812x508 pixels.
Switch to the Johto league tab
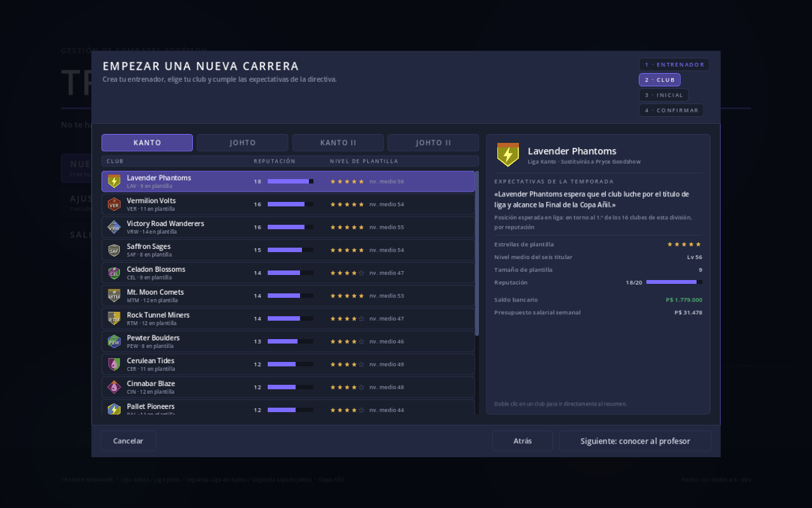pos(242,143)
